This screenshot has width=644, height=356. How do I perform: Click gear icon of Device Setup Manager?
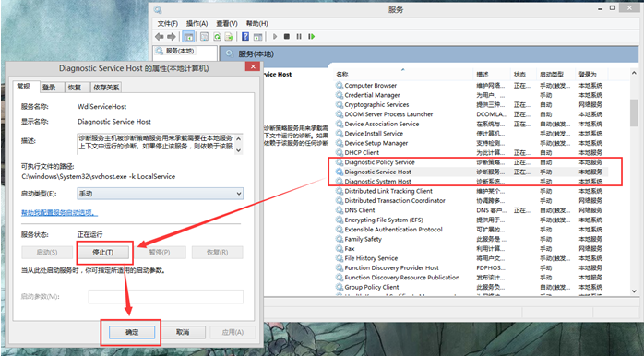[x=340, y=143]
